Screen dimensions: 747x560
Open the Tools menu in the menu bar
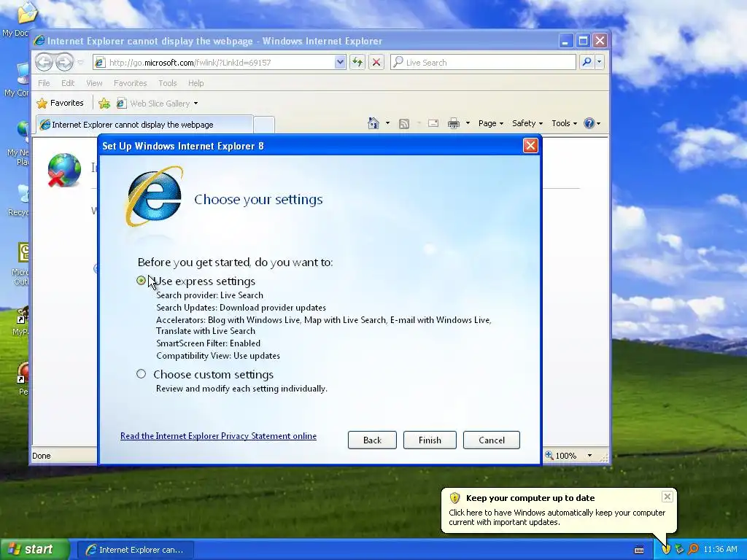(x=167, y=83)
